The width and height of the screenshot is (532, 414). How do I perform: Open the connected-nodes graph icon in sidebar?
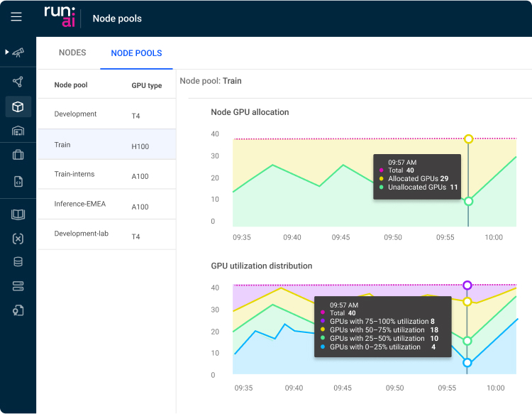[18, 82]
